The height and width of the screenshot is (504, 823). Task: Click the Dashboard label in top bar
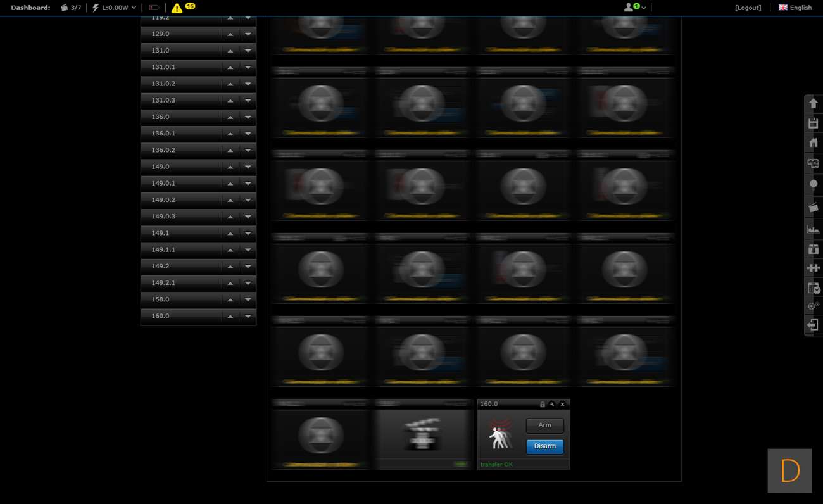click(30, 8)
